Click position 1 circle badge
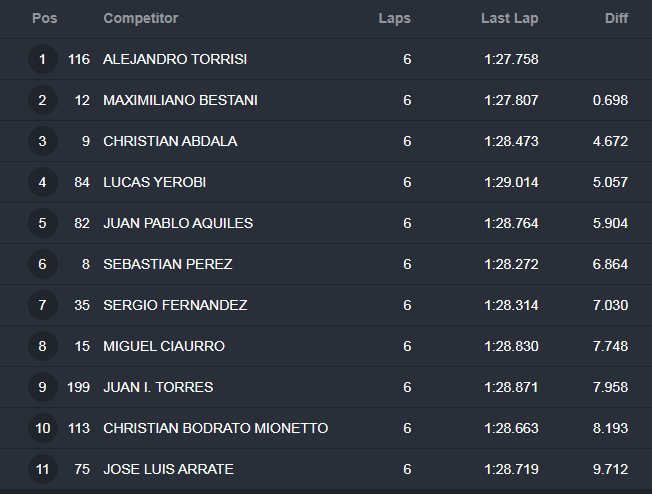652x494 pixels. tap(42, 59)
